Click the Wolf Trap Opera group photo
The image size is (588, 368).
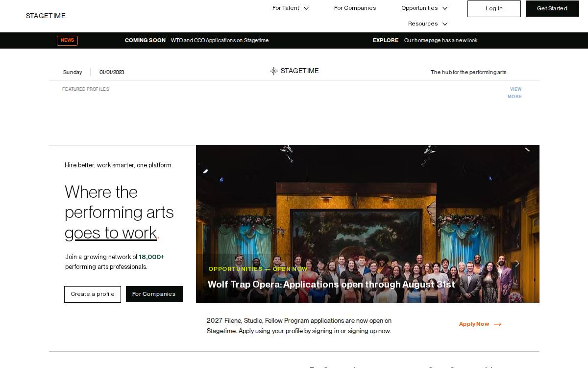point(367,224)
